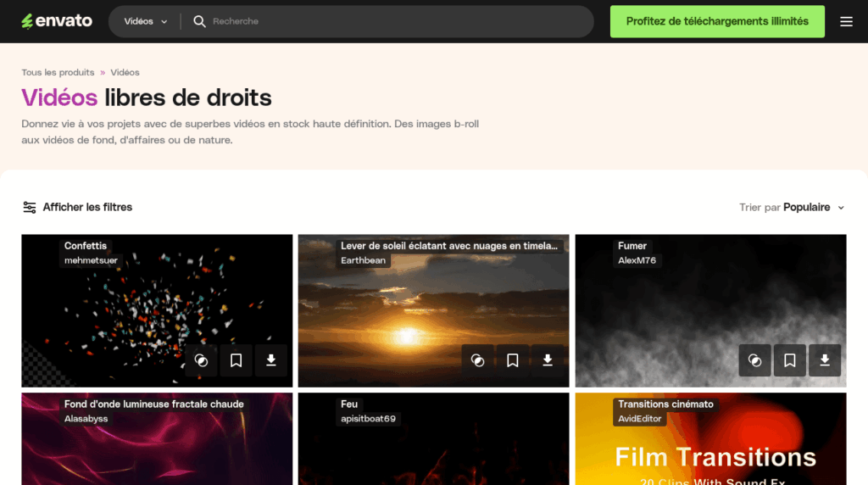The height and width of the screenshot is (485, 868).
Task: Download the sunrise timelapse video
Action: (x=548, y=360)
